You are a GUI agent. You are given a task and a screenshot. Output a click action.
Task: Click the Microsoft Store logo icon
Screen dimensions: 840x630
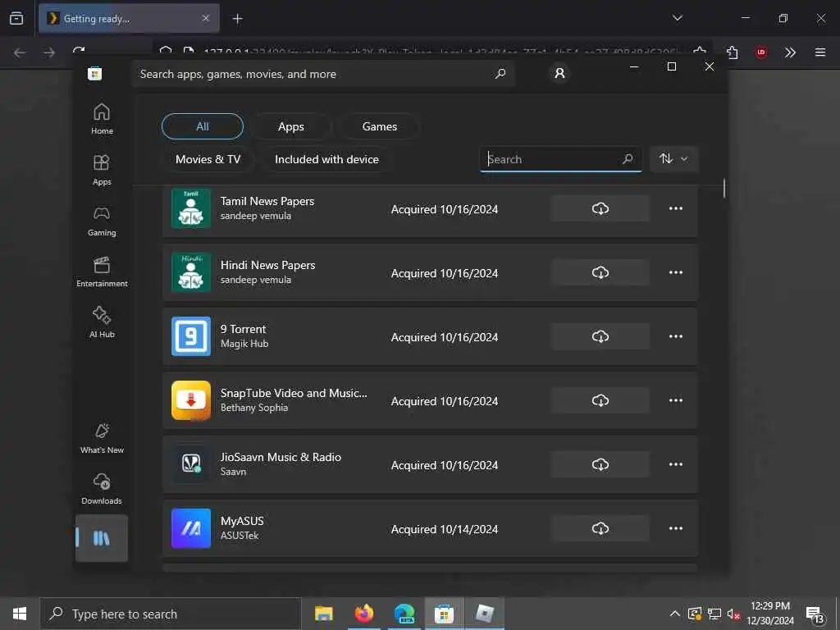pyautogui.click(x=95, y=73)
